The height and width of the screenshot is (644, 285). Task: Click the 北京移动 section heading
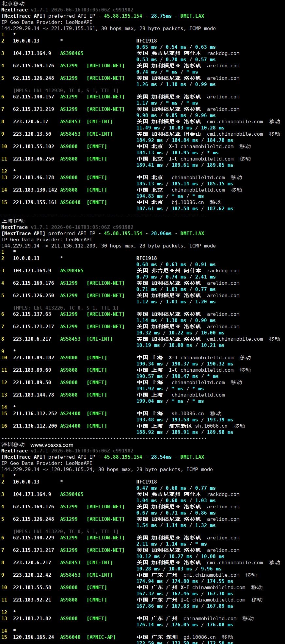pyautogui.click(x=13, y=3)
